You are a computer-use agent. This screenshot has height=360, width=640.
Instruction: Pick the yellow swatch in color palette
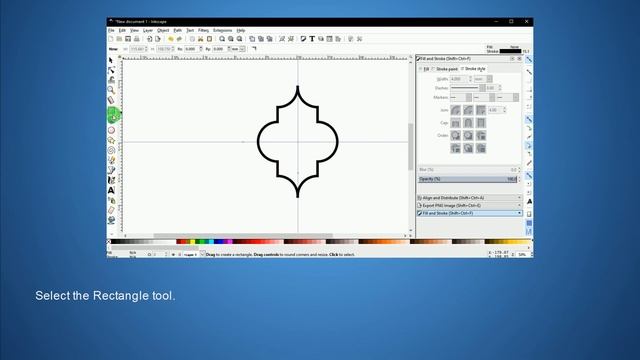(192, 242)
